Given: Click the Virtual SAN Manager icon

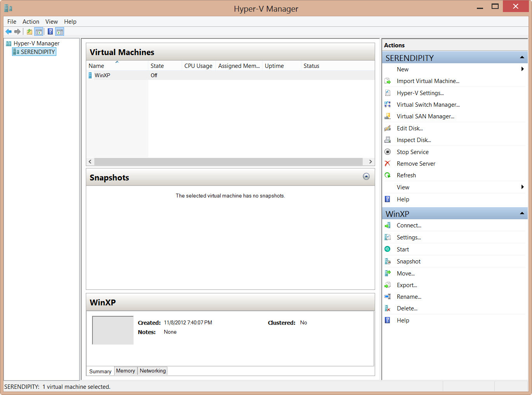Looking at the screenshot, I should click(388, 116).
